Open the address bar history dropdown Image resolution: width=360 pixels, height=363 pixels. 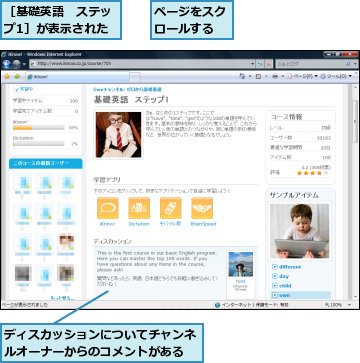click(x=252, y=64)
